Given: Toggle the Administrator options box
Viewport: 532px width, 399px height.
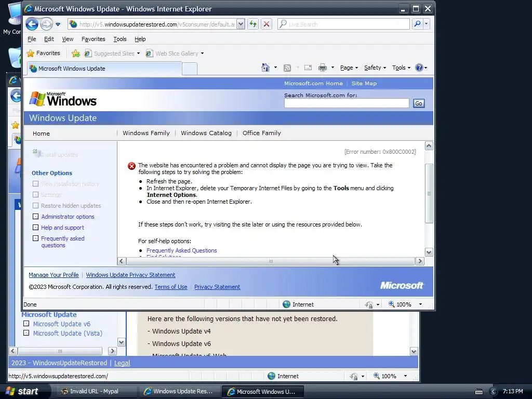Looking at the screenshot, I should point(36,216).
